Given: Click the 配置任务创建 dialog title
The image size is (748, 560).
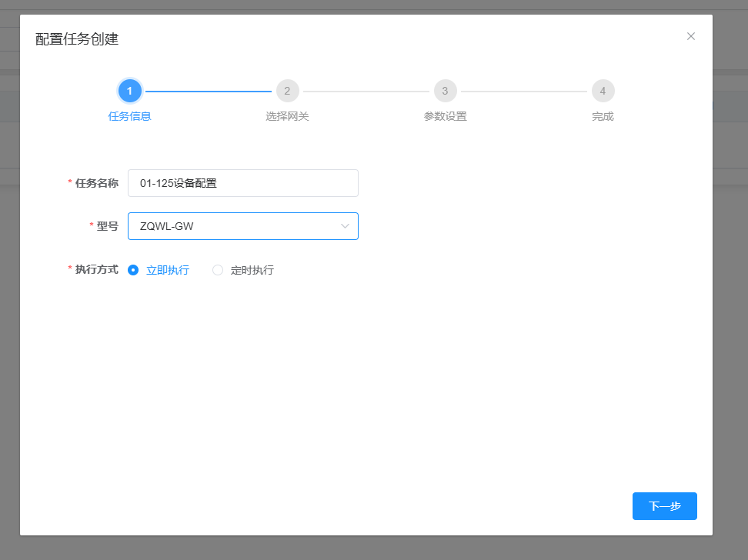Looking at the screenshot, I should 77,39.
